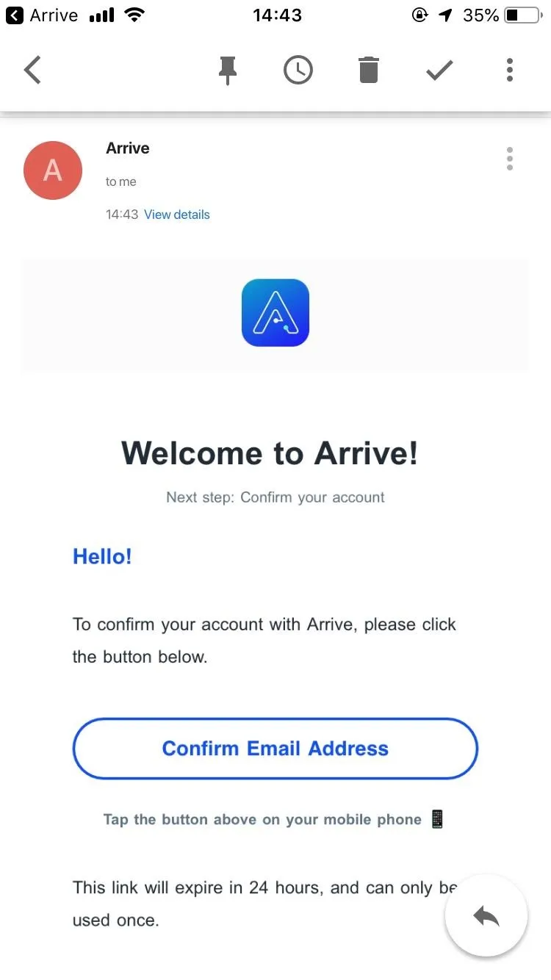This screenshot has height=980, width=551.
Task: Tap the battery indicator in status bar
Action: (x=523, y=15)
